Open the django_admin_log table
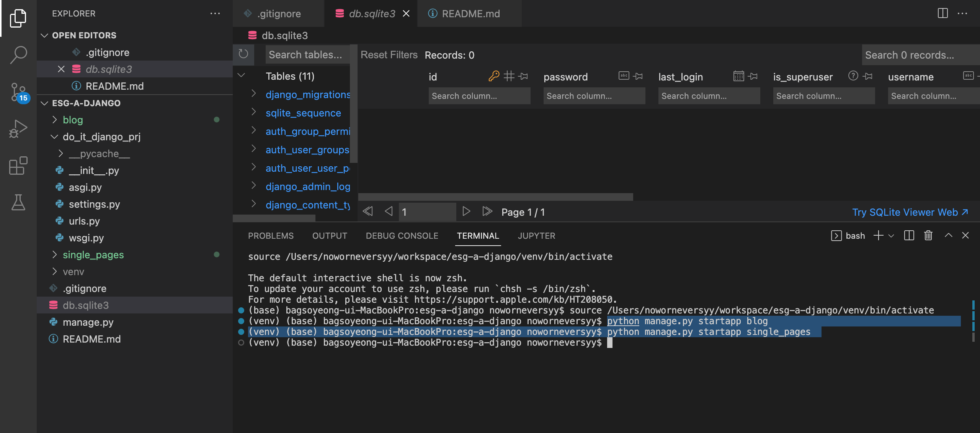Viewport: 980px width, 433px height. coord(308,186)
